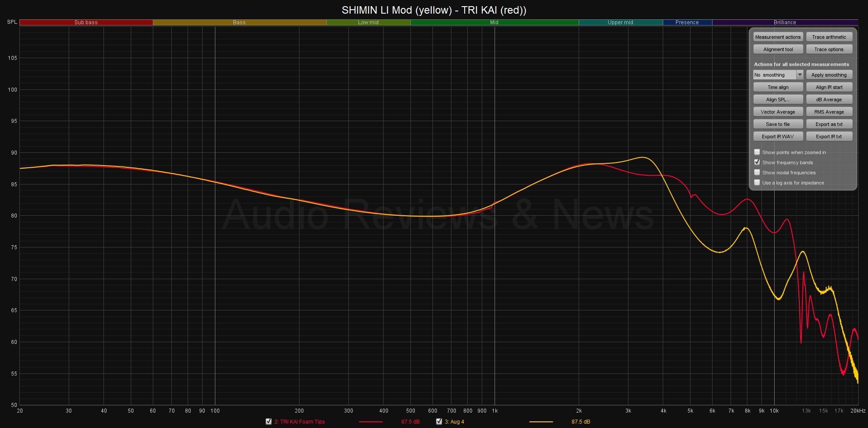Screen dimensions: 868x428
Task: Open Trace arithmetic
Action: pyautogui.click(x=829, y=37)
